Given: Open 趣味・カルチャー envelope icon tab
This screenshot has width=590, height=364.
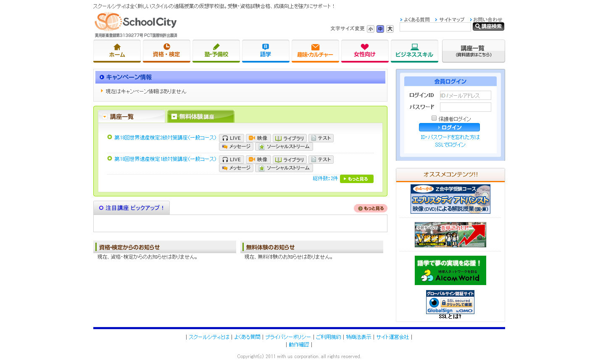Looking at the screenshot, I should [315, 51].
